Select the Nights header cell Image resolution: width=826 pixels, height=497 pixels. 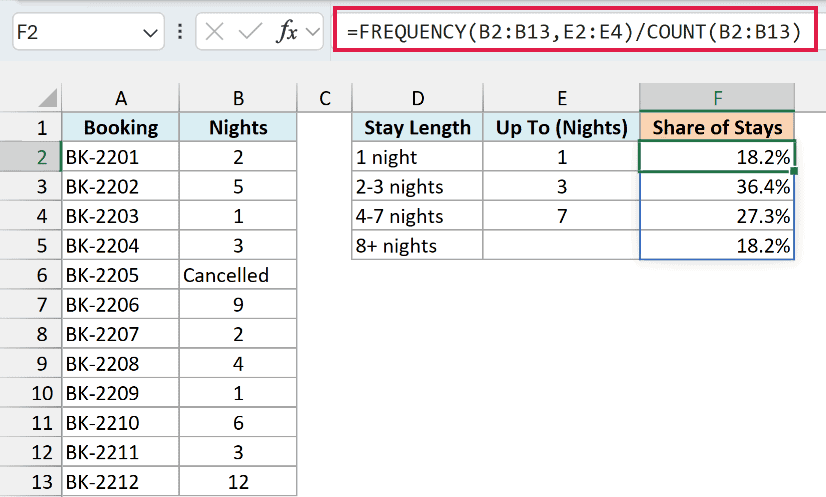(238, 128)
